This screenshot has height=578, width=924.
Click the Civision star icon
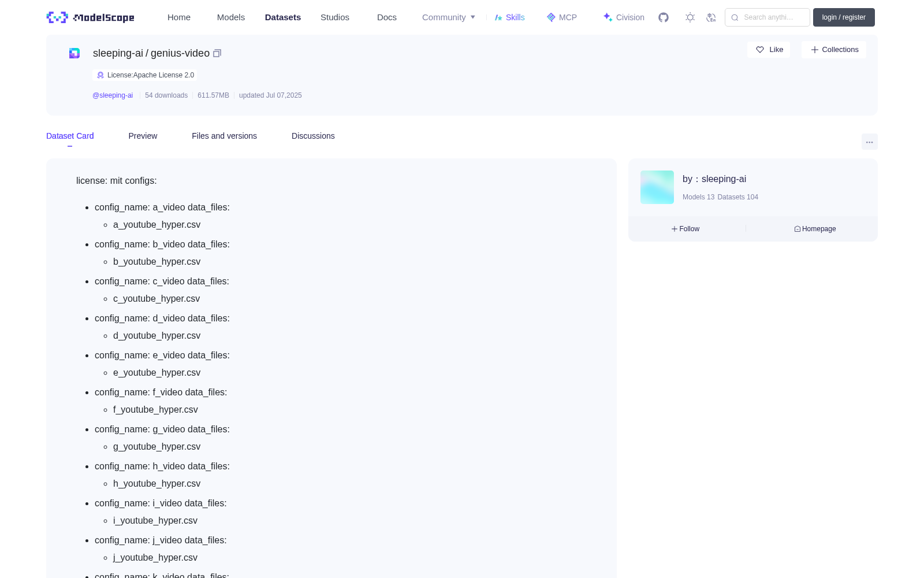[x=608, y=17]
